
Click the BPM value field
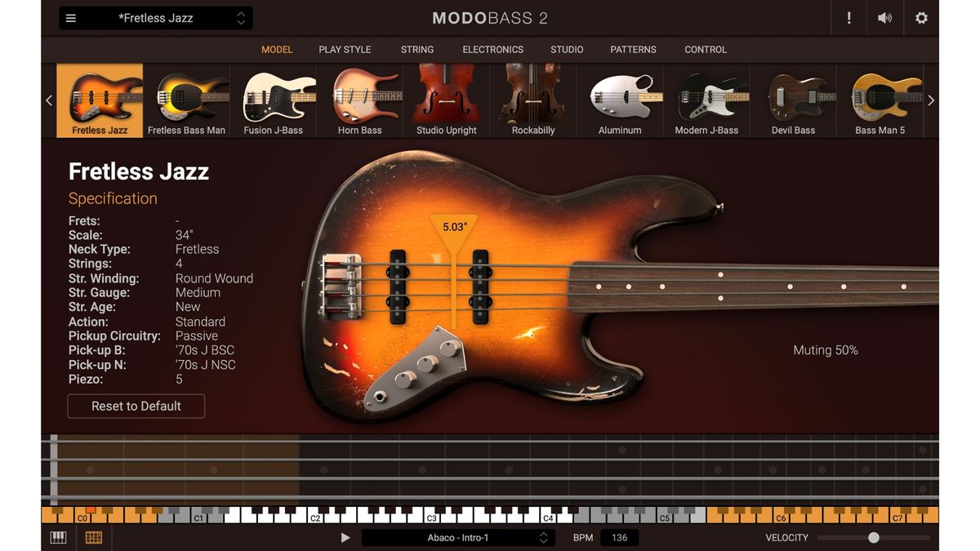point(619,538)
